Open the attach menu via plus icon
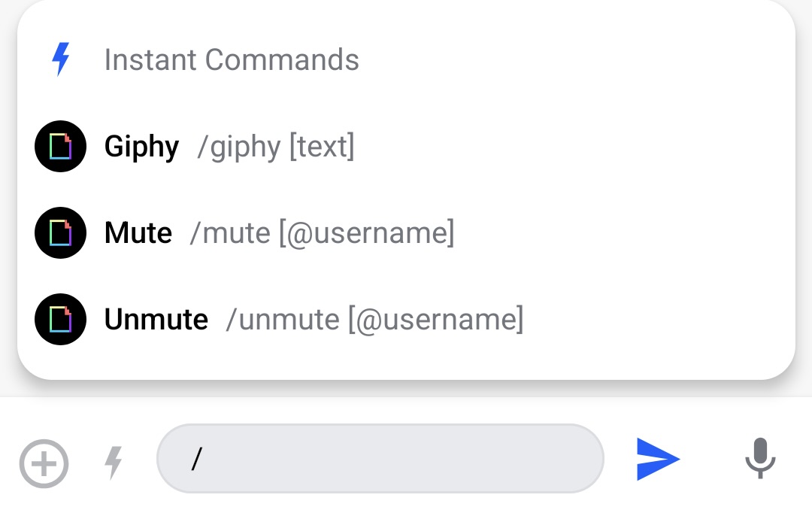 point(44,464)
